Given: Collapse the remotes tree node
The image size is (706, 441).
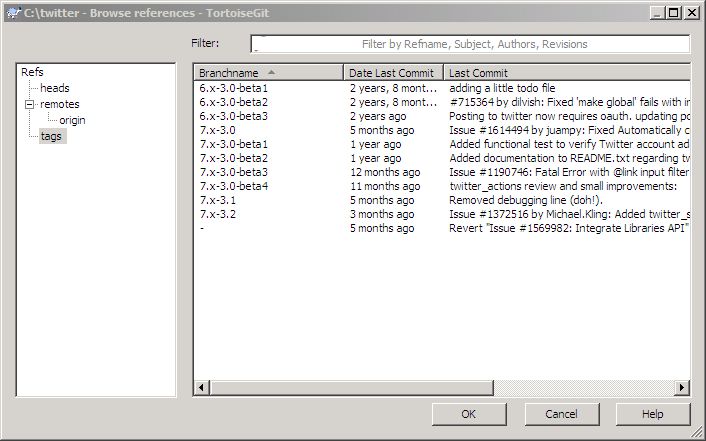Looking at the screenshot, I should click(29, 105).
